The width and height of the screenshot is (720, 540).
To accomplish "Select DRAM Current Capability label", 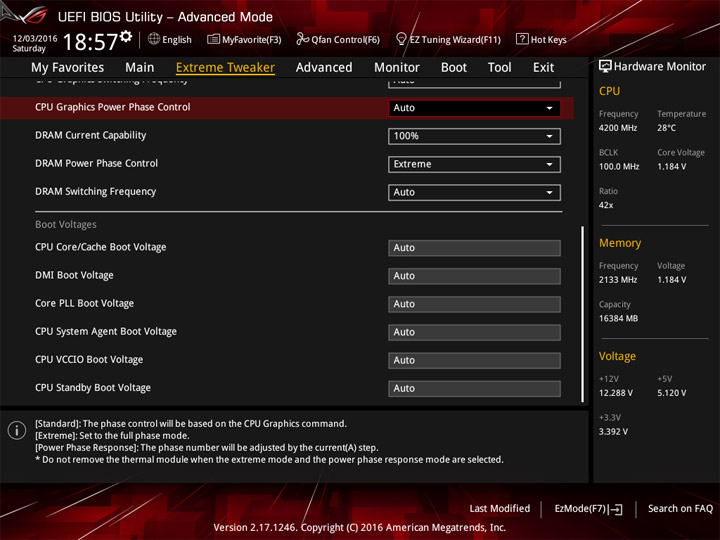I will [90, 135].
